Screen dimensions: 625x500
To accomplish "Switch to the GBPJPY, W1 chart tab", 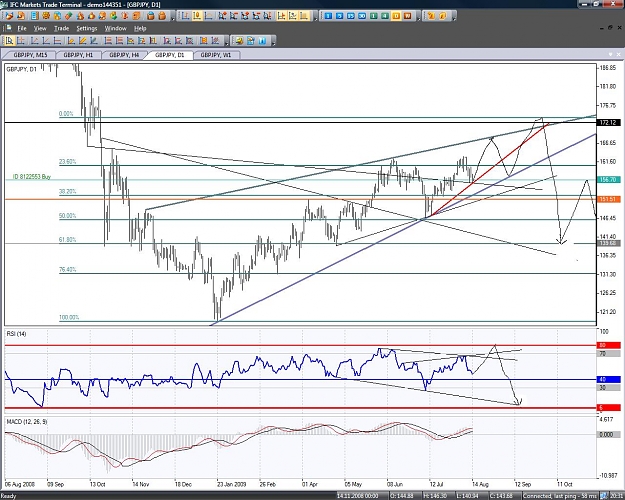I will tap(216, 55).
